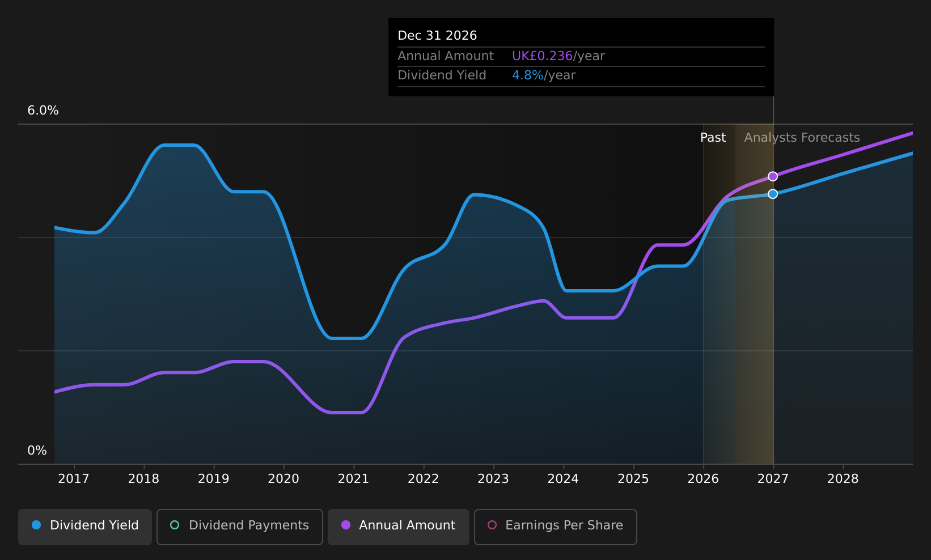Image resolution: width=931 pixels, height=560 pixels.
Task: Click the UK£0.236/year tooltip value
Action: [x=558, y=56]
